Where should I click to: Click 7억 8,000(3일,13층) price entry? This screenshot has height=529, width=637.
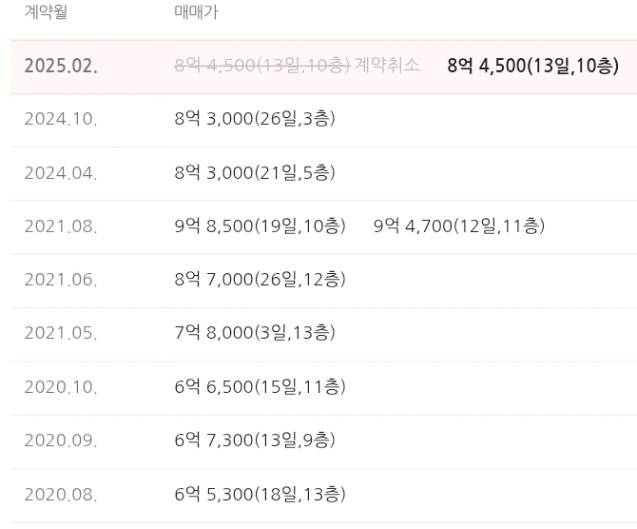click(x=254, y=333)
